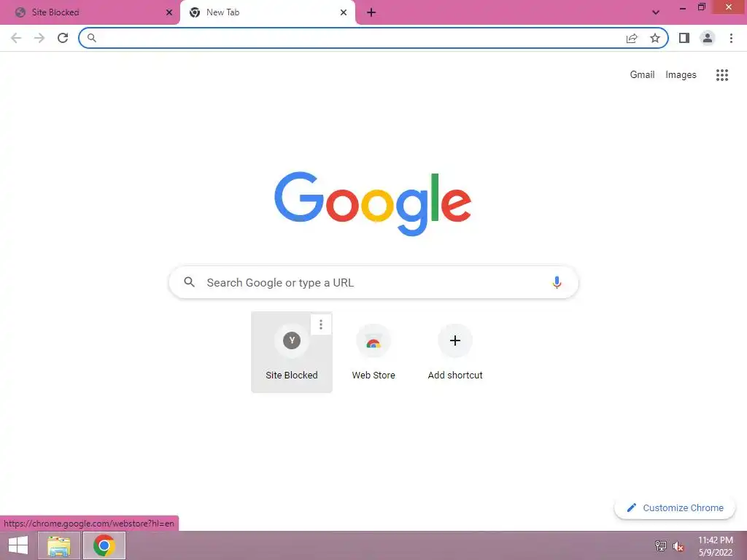Open the Web Store shortcut
Image resolution: width=747 pixels, height=560 pixels.
click(373, 352)
